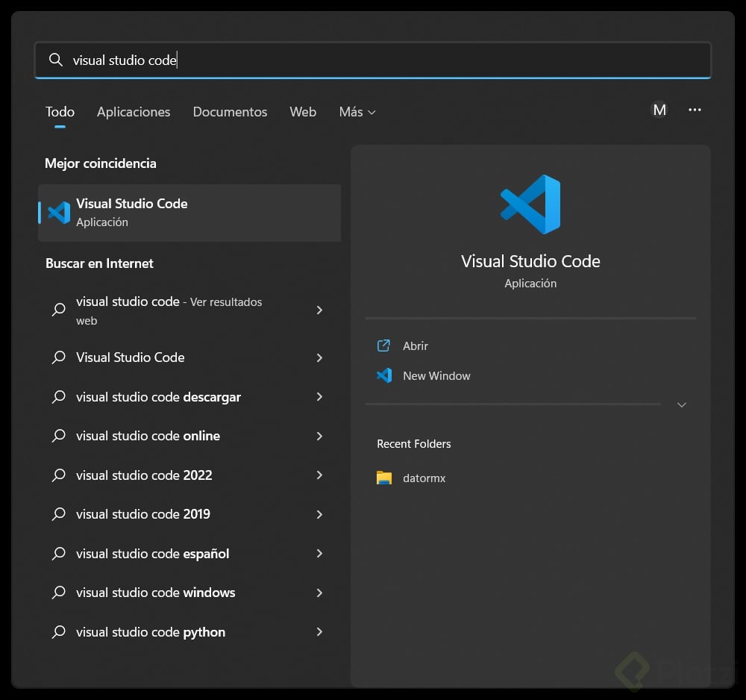Expand arrow for 'visual studio code windows'
Viewport: 746px width, 700px height.
coord(319,593)
